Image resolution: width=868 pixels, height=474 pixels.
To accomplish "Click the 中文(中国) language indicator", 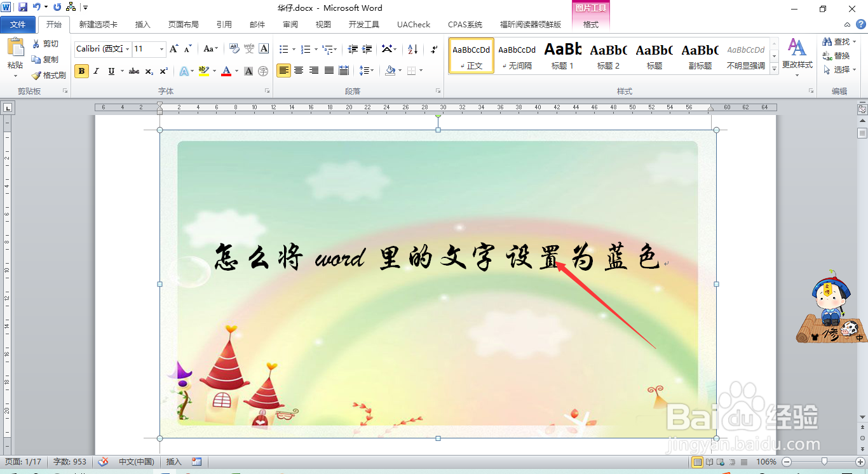I will coord(136,462).
